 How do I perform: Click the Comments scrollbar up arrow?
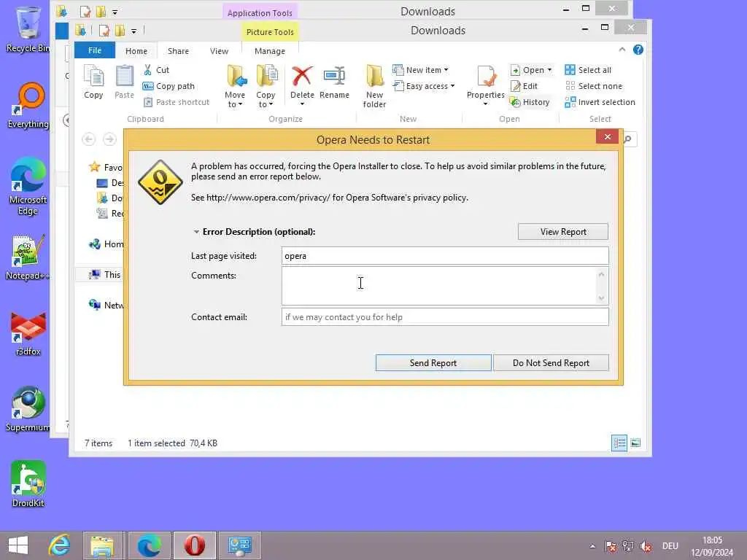[x=601, y=274]
